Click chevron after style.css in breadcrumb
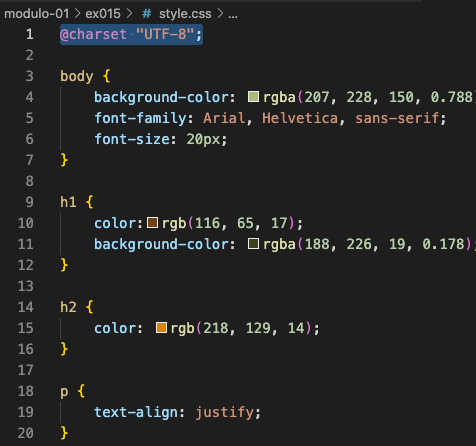Screen dimensions: 476x446 click(x=220, y=14)
